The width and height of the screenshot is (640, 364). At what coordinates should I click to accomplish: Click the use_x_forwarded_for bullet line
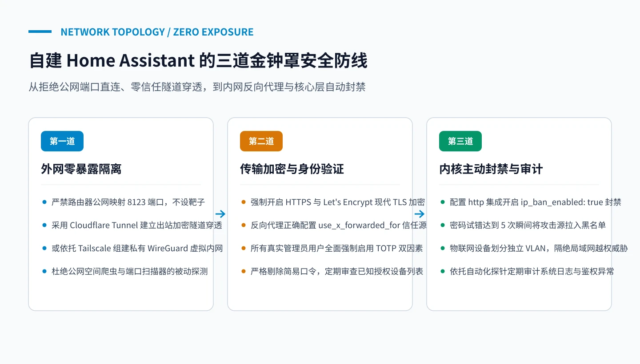[x=339, y=226]
